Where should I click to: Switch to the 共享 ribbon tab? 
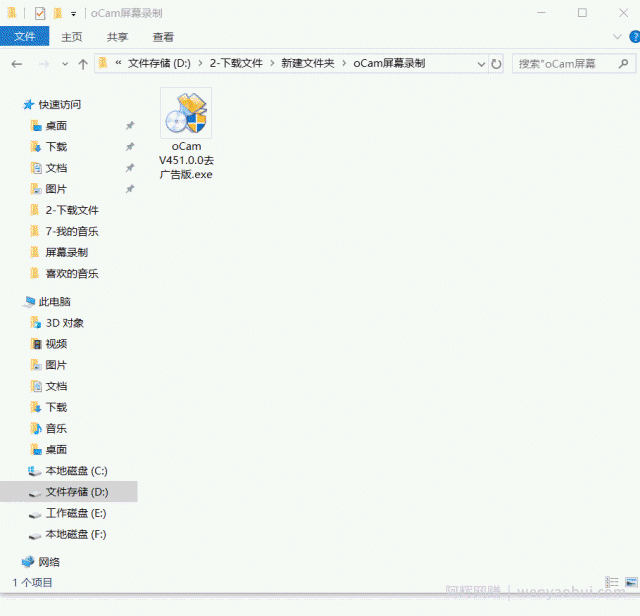[x=117, y=37]
